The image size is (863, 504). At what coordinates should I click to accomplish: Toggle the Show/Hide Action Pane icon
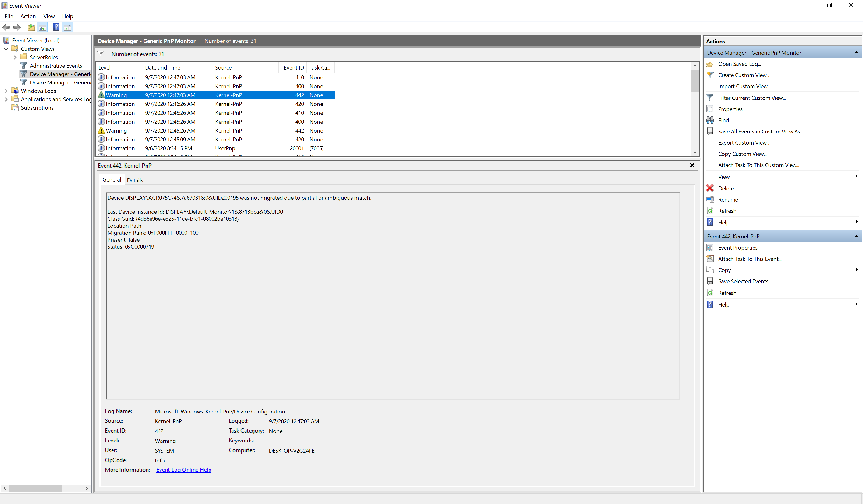pos(68,27)
